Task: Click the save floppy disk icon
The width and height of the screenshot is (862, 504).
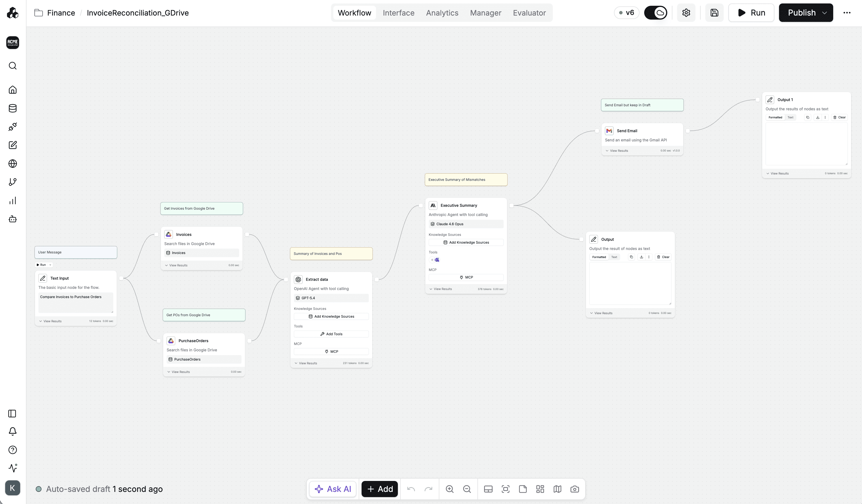Action: click(x=714, y=13)
